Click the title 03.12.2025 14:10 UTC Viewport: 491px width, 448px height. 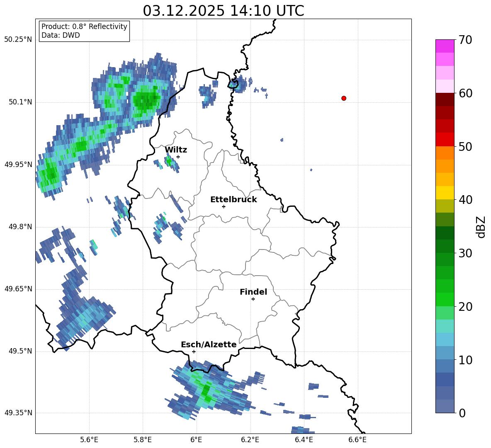point(223,11)
